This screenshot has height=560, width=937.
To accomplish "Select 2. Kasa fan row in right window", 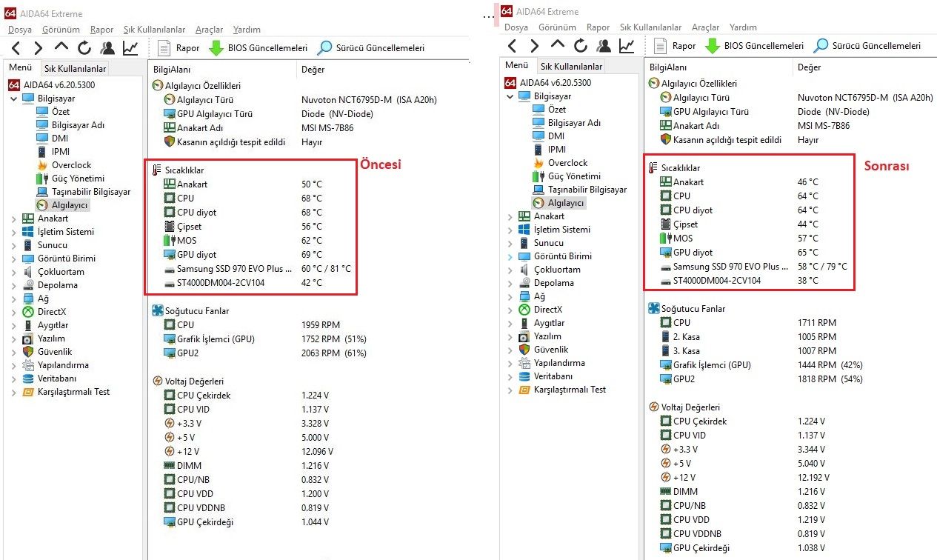I will tap(748, 337).
